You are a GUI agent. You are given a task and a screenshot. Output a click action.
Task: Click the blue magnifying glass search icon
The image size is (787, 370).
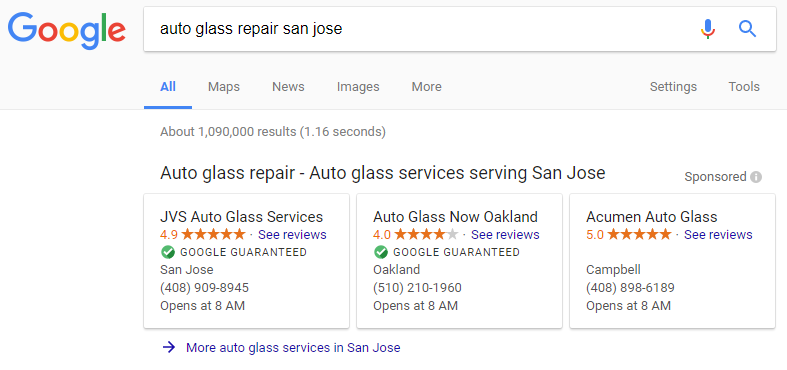747,29
